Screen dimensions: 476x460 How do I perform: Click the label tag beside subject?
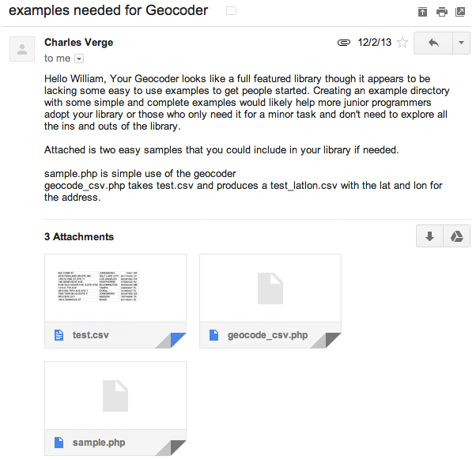click(x=231, y=11)
